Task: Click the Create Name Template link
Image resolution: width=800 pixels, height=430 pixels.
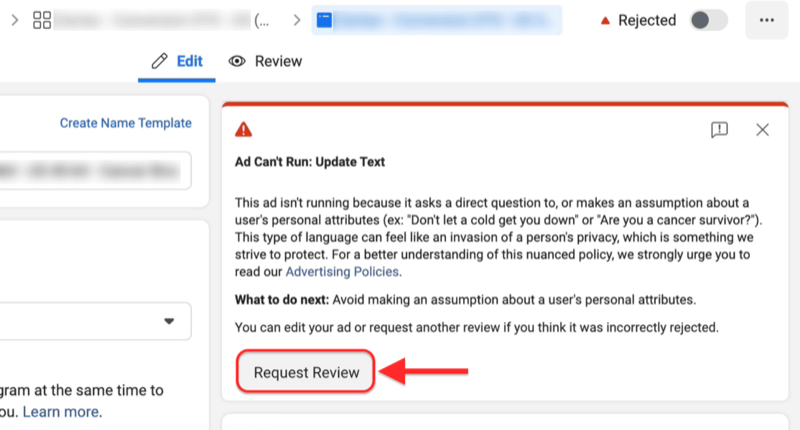Action: [x=125, y=123]
